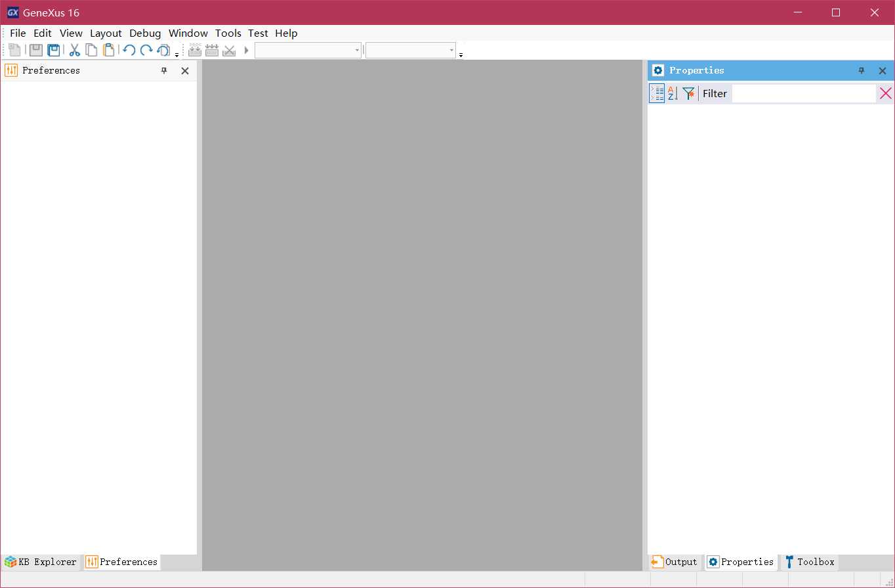895x588 pixels.
Task: Click the Preferences panel header icon
Action: click(x=11, y=70)
